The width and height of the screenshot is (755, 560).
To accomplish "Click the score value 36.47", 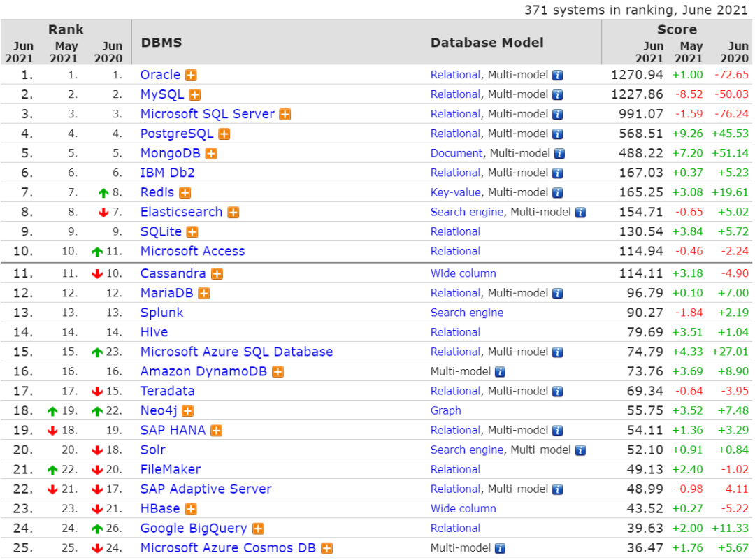I will tap(645, 548).
